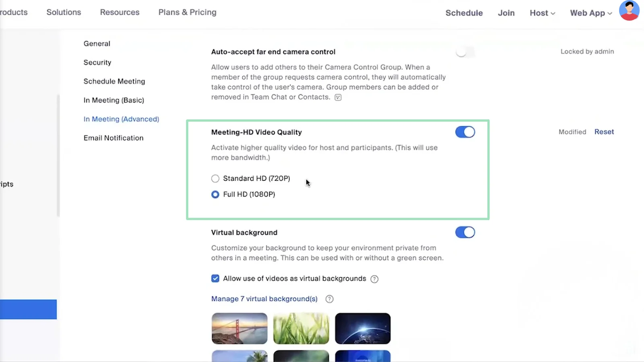Image resolution: width=644 pixels, height=362 pixels.
Task: Click the info icon after camera control description
Action: (338, 97)
